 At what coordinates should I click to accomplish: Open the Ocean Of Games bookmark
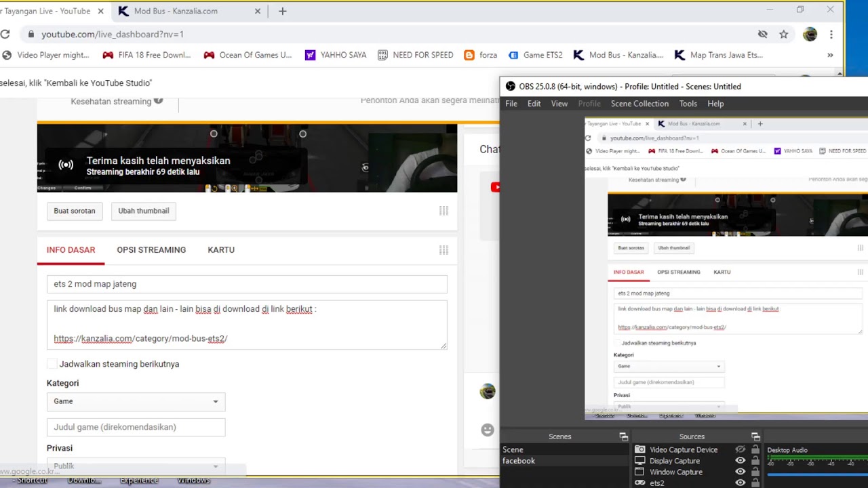tap(248, 55)
